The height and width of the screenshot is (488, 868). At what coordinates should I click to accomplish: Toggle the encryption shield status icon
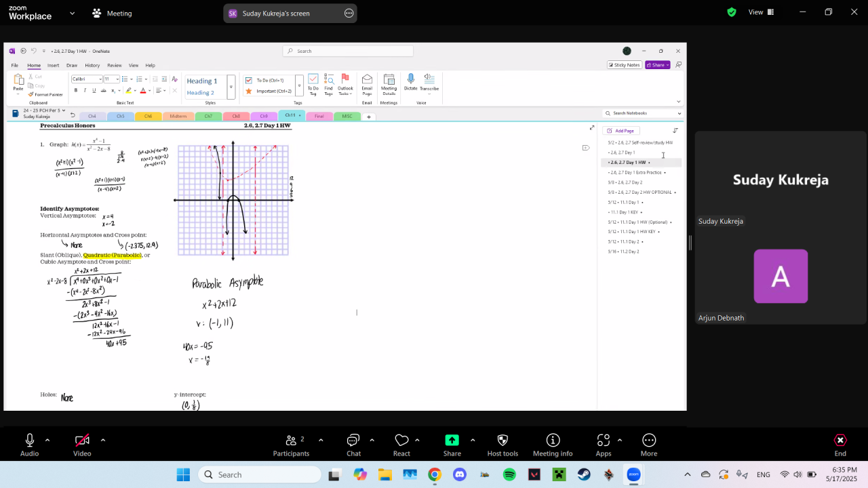pyautogui.click(x=732, y=12)
